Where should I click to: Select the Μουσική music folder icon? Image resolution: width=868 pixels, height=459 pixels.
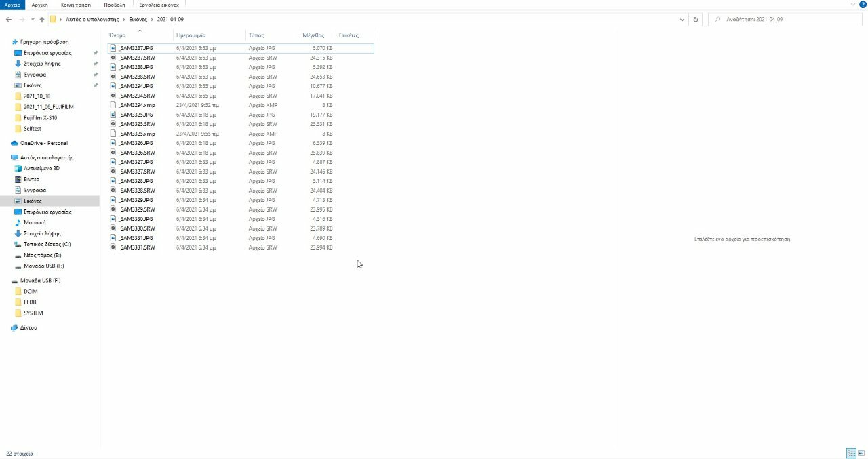(18, 222)
